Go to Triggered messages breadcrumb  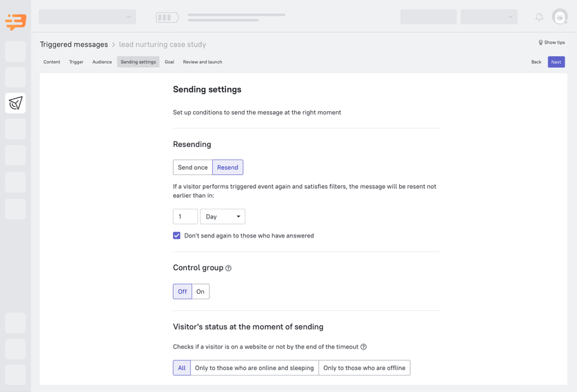coord(73,45)
